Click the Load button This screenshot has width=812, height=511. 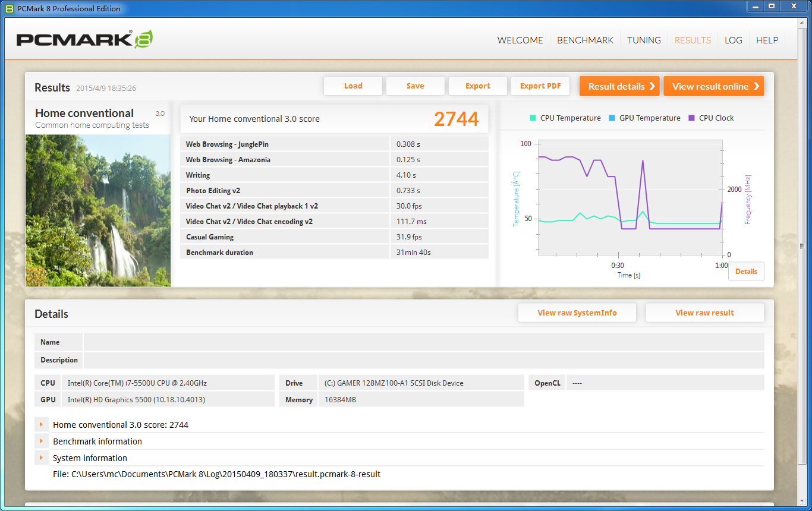coord(353,86)
